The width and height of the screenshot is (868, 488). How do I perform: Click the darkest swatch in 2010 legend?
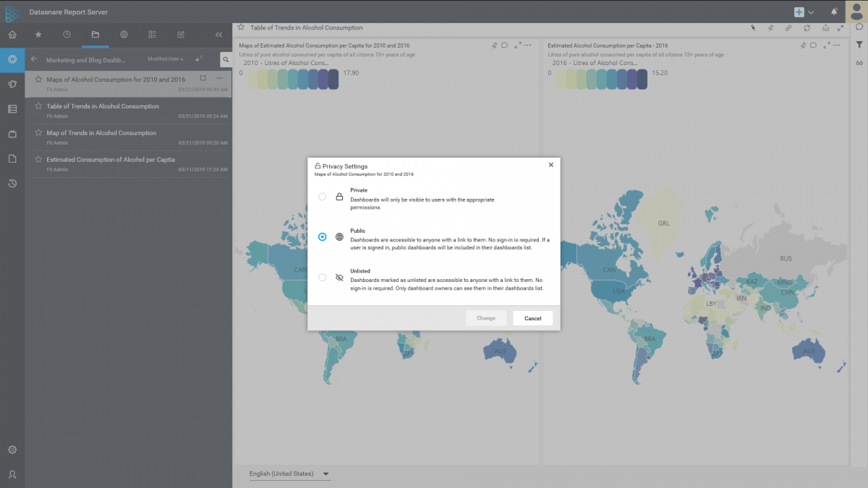point(333,80)
